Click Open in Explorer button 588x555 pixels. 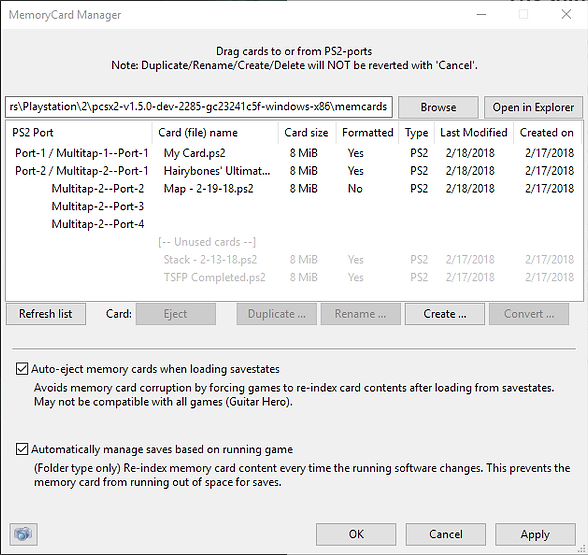(533, 107)
